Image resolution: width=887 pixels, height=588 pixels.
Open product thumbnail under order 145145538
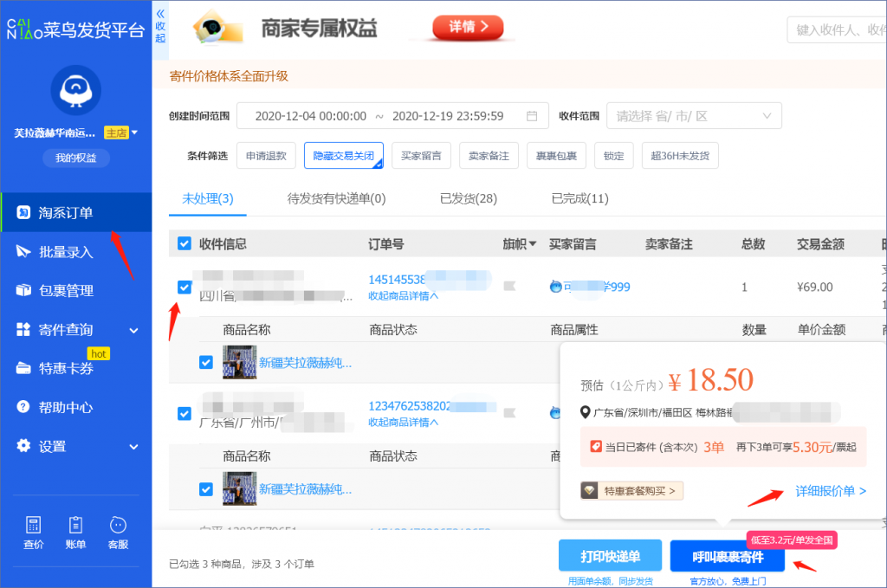click(x=239, y=362)
